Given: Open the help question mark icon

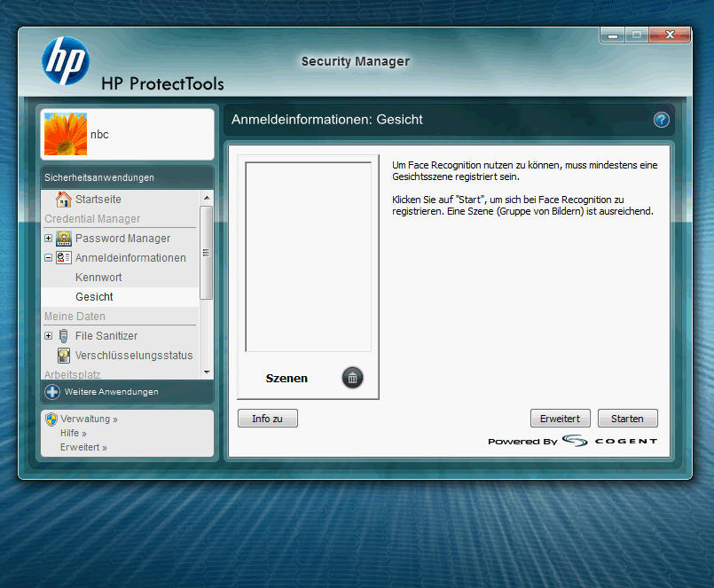Looking at the screenshot, I should [x=661, y=120].
